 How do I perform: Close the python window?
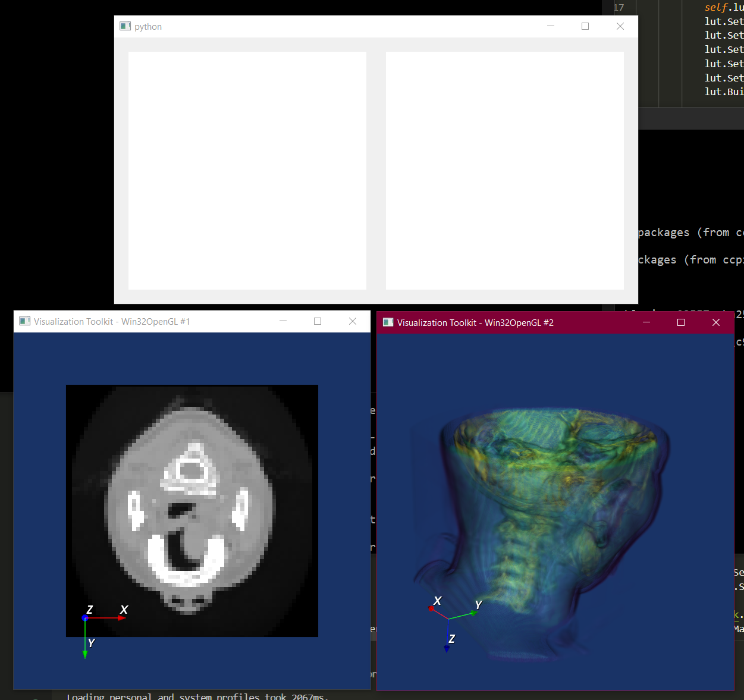[x=620, y=26]
